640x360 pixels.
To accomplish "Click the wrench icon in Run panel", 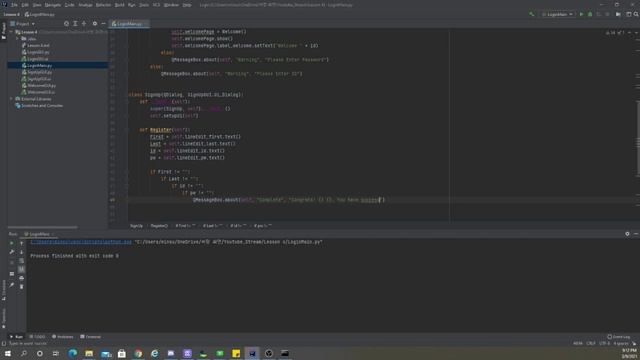I will [11, 252].
